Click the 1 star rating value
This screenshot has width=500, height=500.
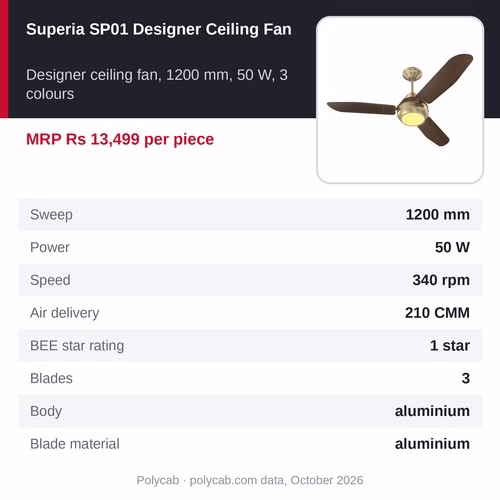pyautogui.click(x=450, y=346)
